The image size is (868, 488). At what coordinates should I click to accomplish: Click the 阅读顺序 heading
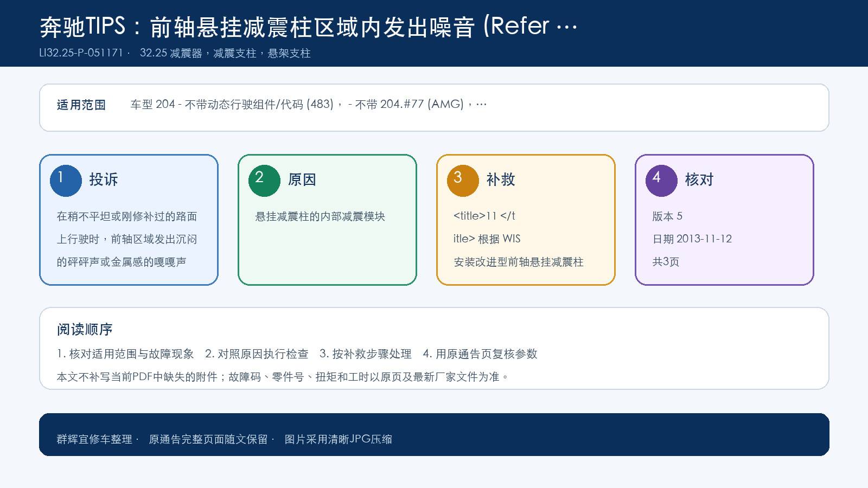tap(85, 329)
